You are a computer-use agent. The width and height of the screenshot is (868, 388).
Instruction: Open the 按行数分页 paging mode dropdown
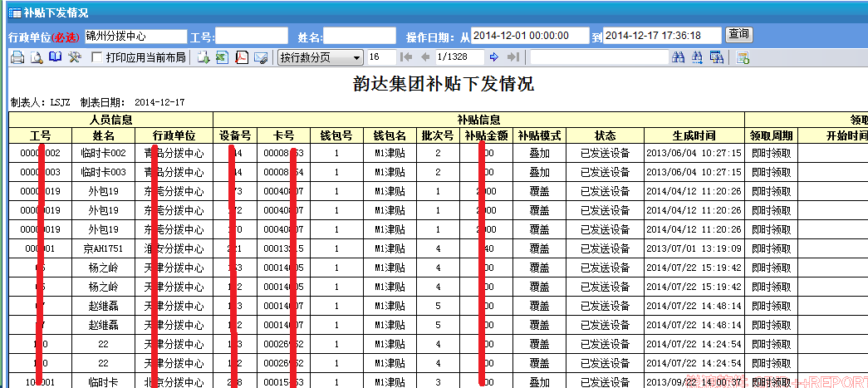321,57
